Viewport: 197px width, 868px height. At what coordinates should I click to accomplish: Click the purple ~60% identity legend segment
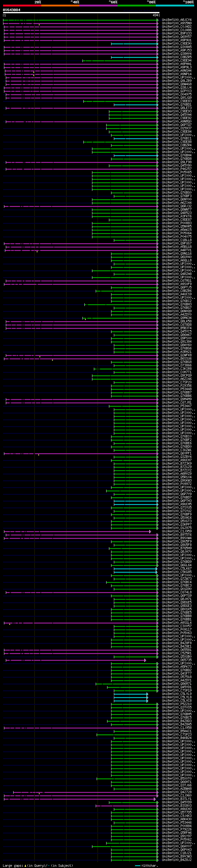99,6
